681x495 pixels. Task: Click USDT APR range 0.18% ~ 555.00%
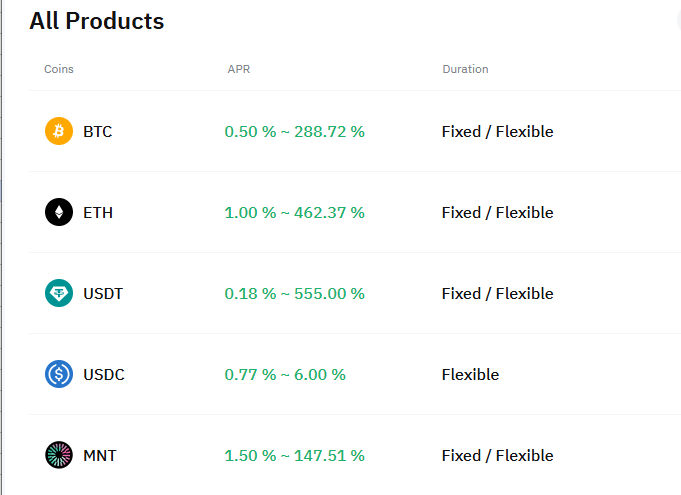[294, 294]
